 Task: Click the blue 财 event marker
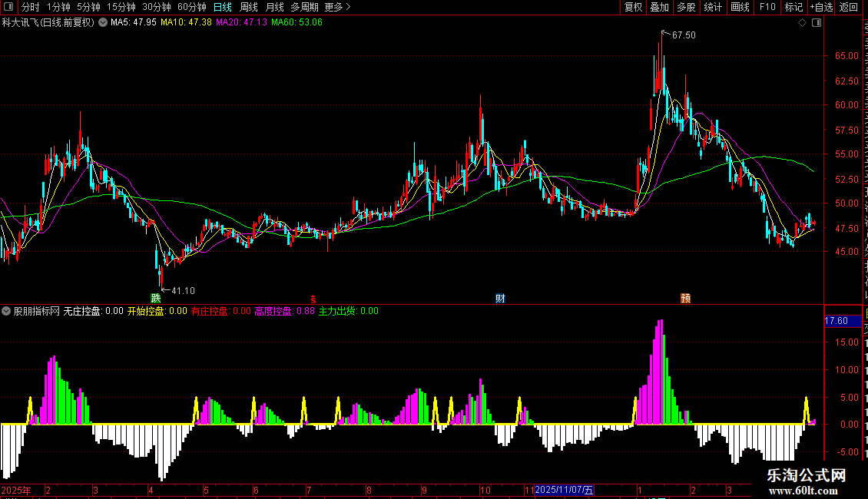point(500,298)
